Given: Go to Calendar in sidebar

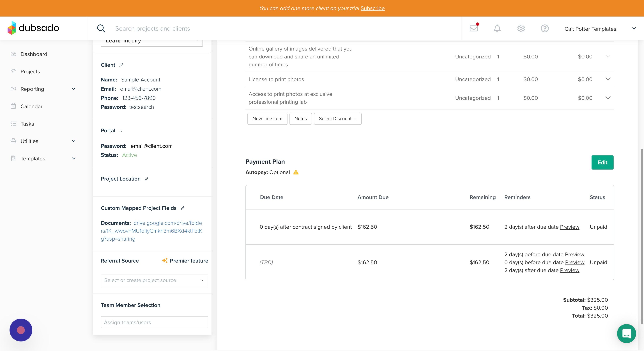Looking at the screenshot, I should pyautogui.click(x=31, y=106).
